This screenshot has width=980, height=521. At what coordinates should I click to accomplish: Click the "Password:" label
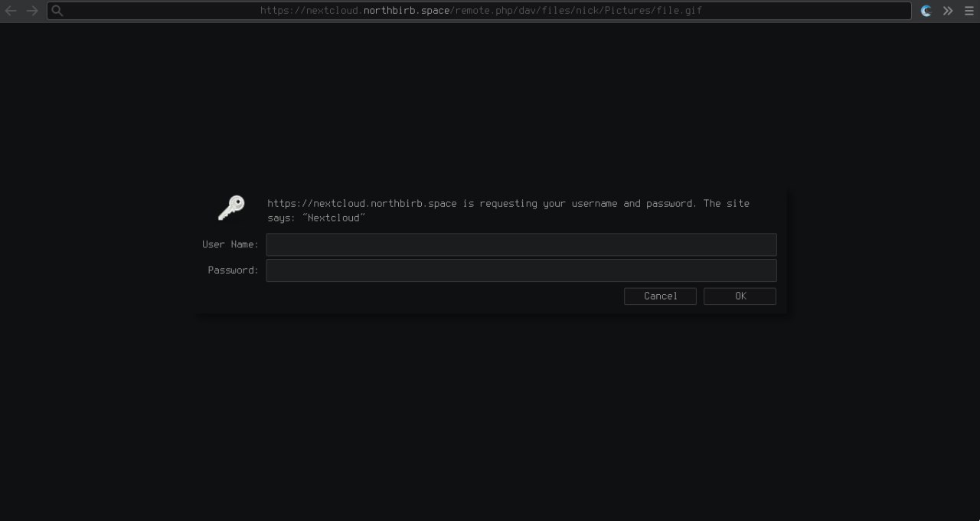tap(234, 270)
